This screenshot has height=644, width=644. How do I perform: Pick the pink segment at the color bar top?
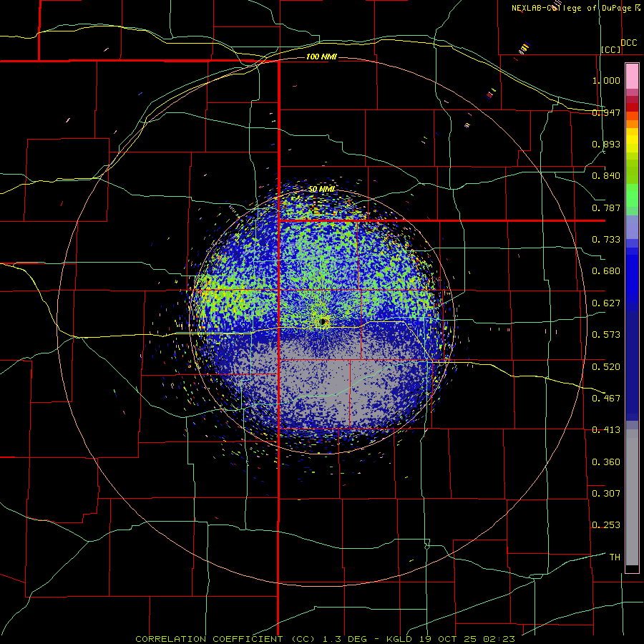click(632, 77)
